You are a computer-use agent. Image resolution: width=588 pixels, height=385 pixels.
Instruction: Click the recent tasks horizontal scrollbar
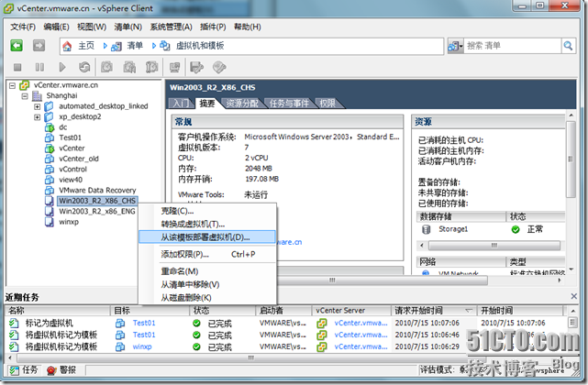(251, 358)
